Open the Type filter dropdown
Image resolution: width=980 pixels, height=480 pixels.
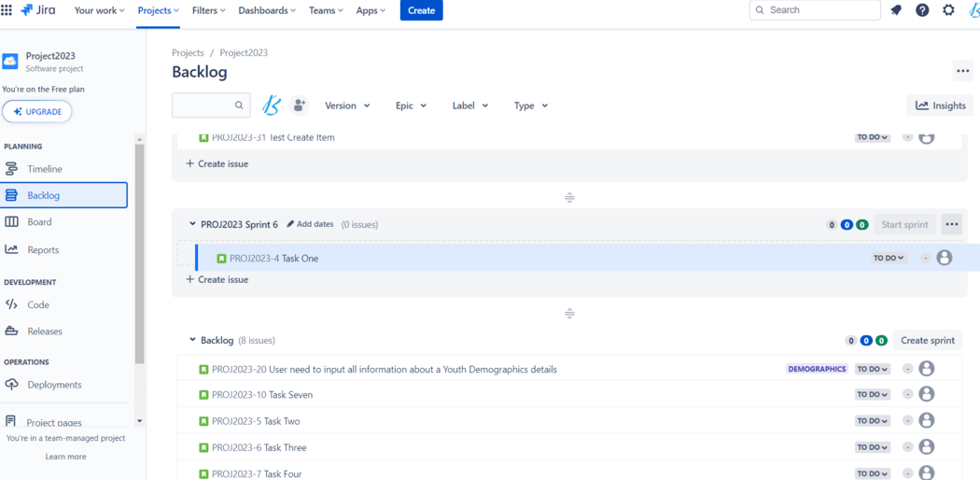tap(531, 106)
